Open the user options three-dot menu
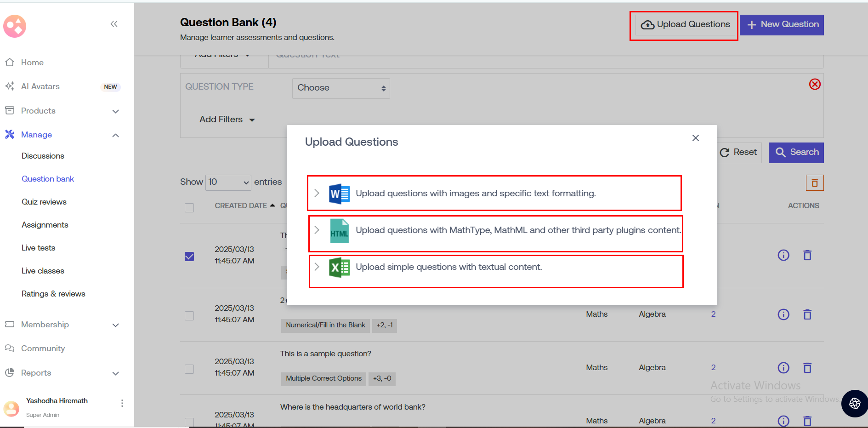868x428 pixels. click(122, 403)
